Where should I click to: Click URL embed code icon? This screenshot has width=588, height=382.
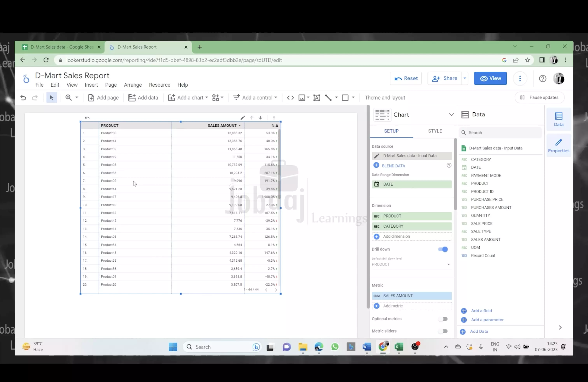[290, 98]
